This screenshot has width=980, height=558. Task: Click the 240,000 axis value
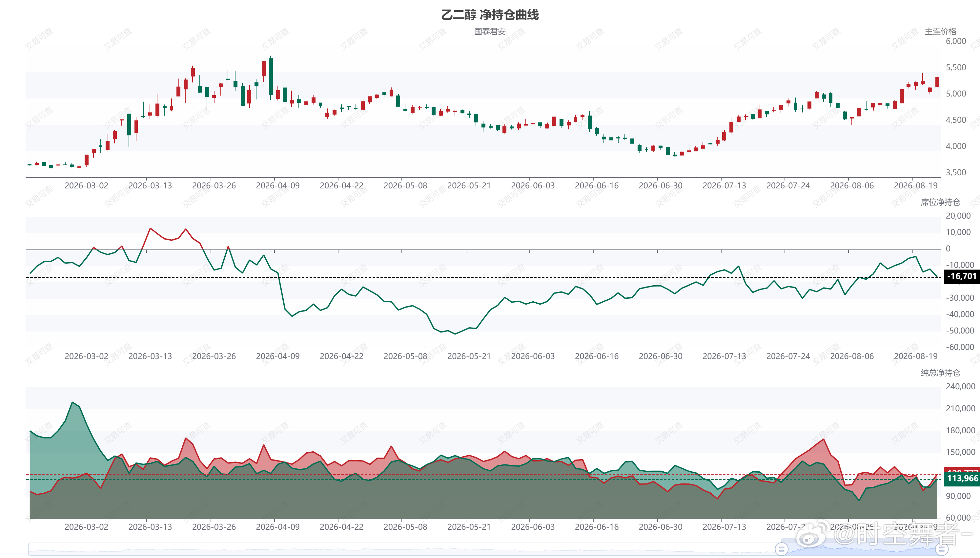[x=960, y=386]
